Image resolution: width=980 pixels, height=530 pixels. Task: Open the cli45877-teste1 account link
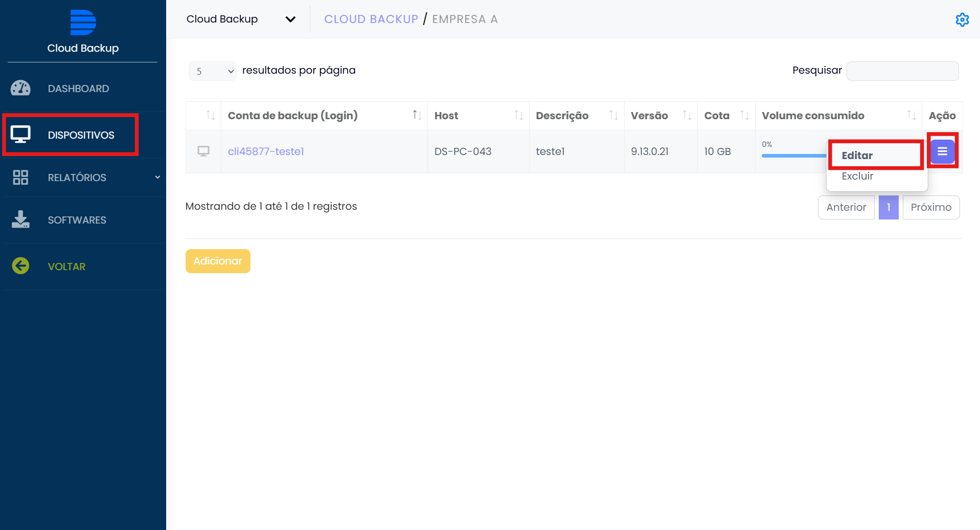(266, 151)
